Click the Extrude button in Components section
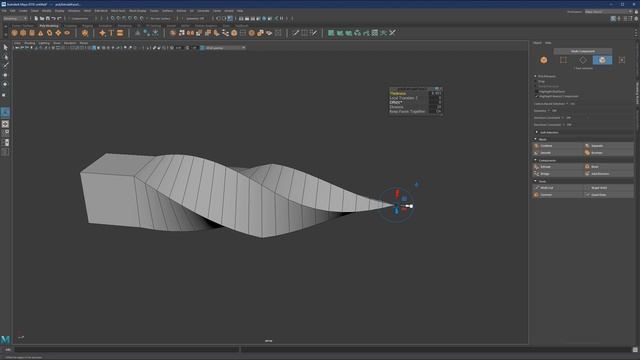Image resolution: width=640 pixels, height=360 pixels. coord(558,167)
